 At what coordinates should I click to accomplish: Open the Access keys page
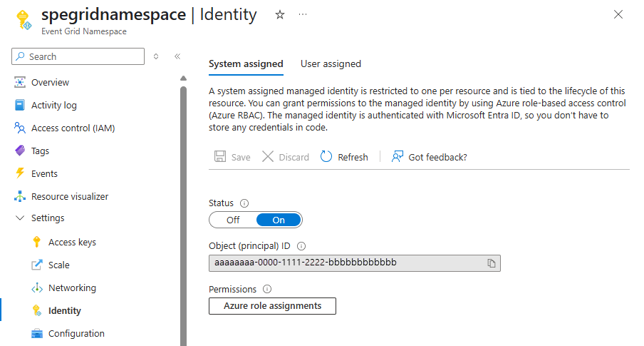[72, 242]
